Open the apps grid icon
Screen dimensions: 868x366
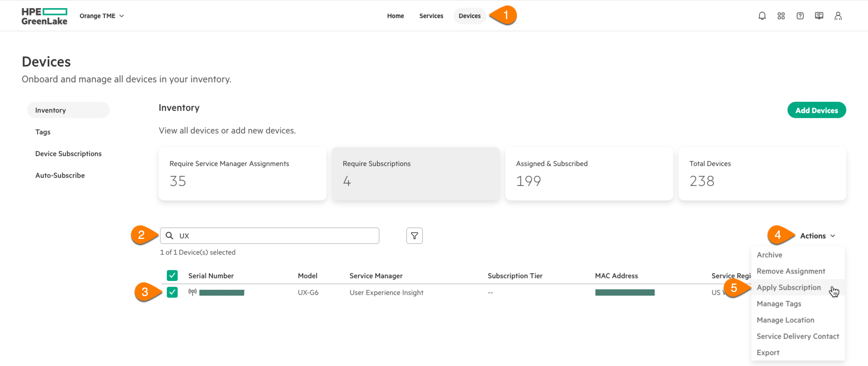click(x=781, y=16)
